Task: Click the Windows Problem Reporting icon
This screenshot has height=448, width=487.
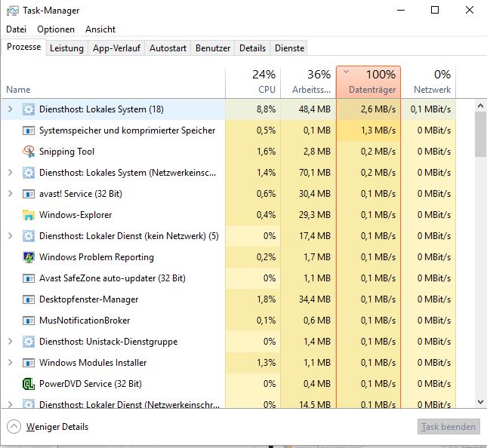Action: pyautogui.click(x=29, y=257)
